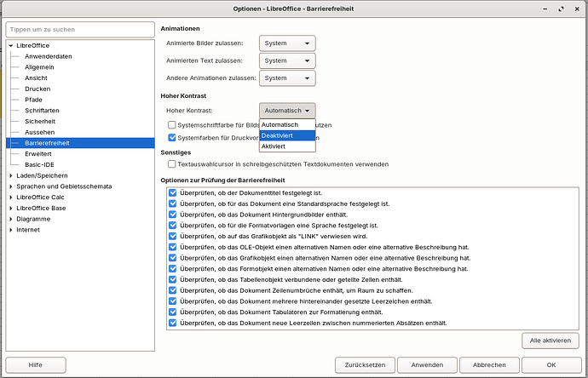Uncheck Grafikobjekt alternativen Namen option
Viewport: 588px width, 378px height.
[172, 258]
